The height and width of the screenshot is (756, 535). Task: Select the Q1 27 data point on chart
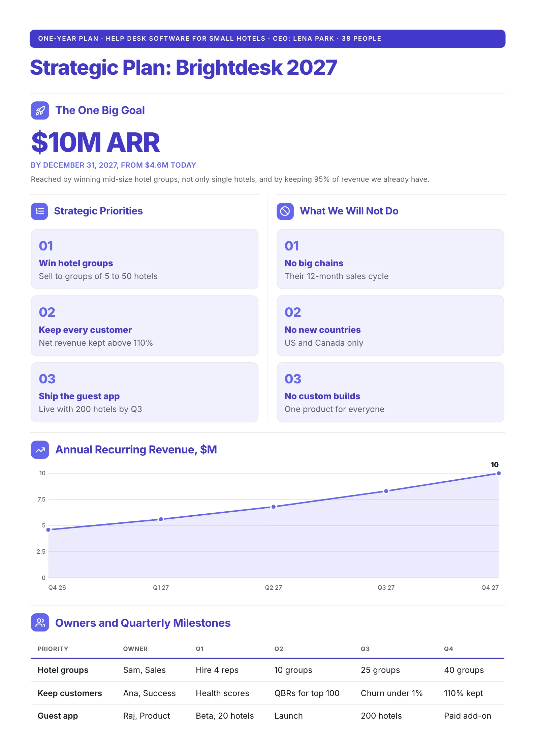point(161,519)
